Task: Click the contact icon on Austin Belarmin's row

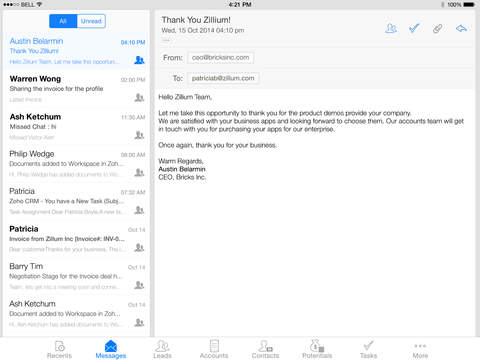Action: click(139, 60)
